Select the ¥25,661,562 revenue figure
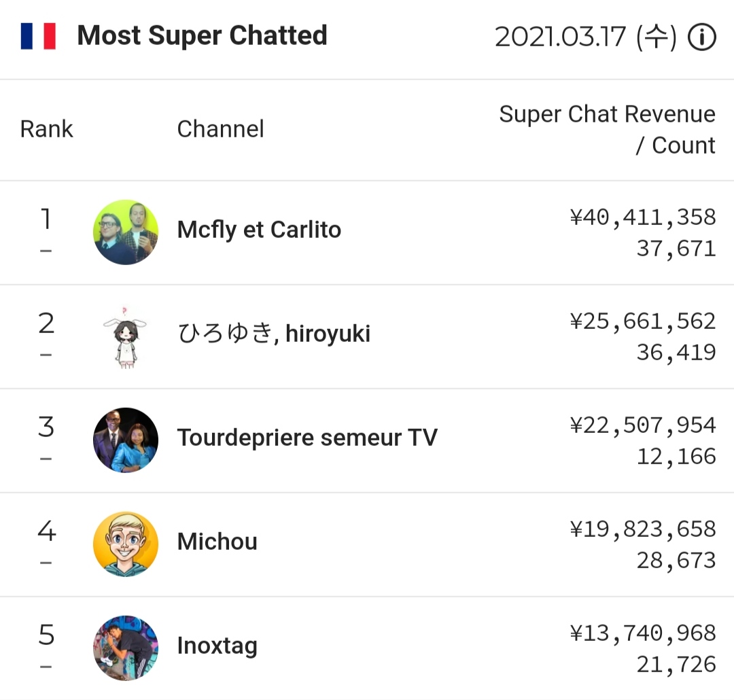This screenshot has height=700, width=734. coord(643,321)
